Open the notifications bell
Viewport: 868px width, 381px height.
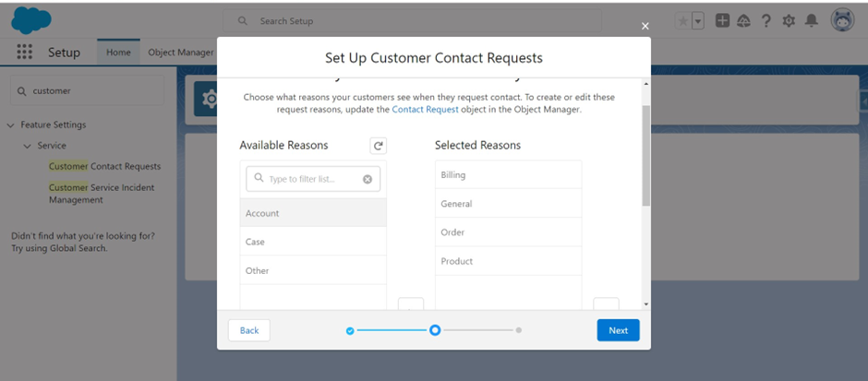(811, 21)
